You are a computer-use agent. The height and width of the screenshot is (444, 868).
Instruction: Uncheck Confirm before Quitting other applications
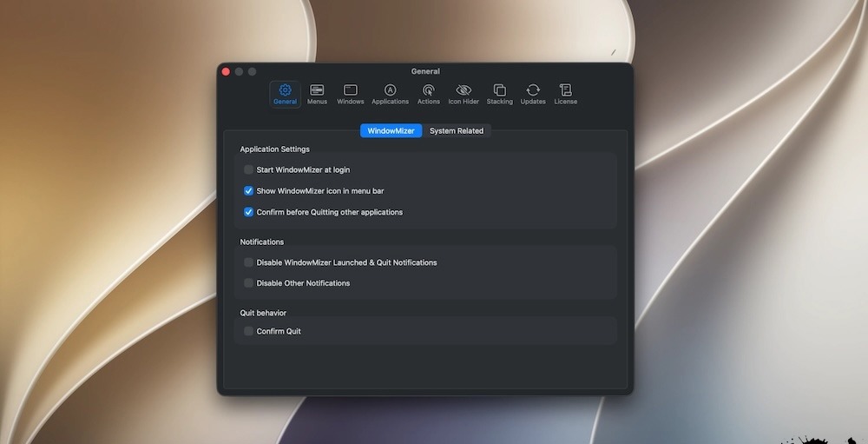click(x=248, y=212)
